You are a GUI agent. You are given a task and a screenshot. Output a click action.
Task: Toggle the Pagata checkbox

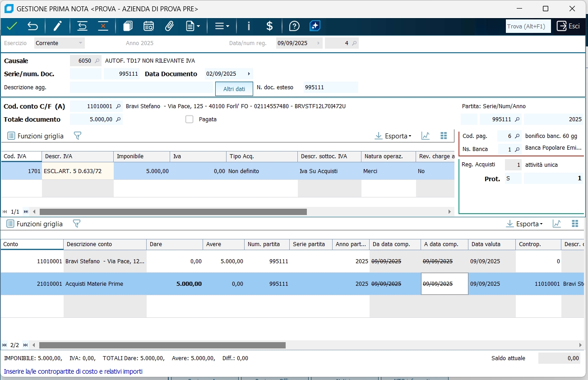pos(190,119)
